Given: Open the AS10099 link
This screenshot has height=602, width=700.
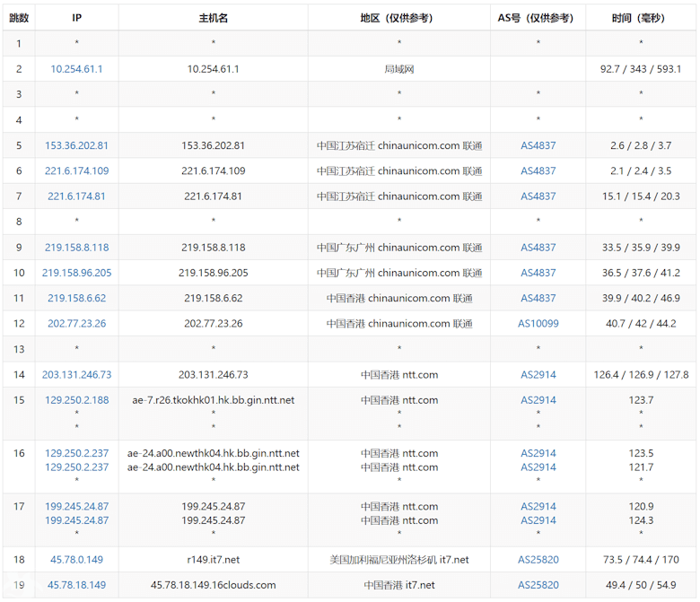Looking at the screenshot, I should [x=538, y=324].
